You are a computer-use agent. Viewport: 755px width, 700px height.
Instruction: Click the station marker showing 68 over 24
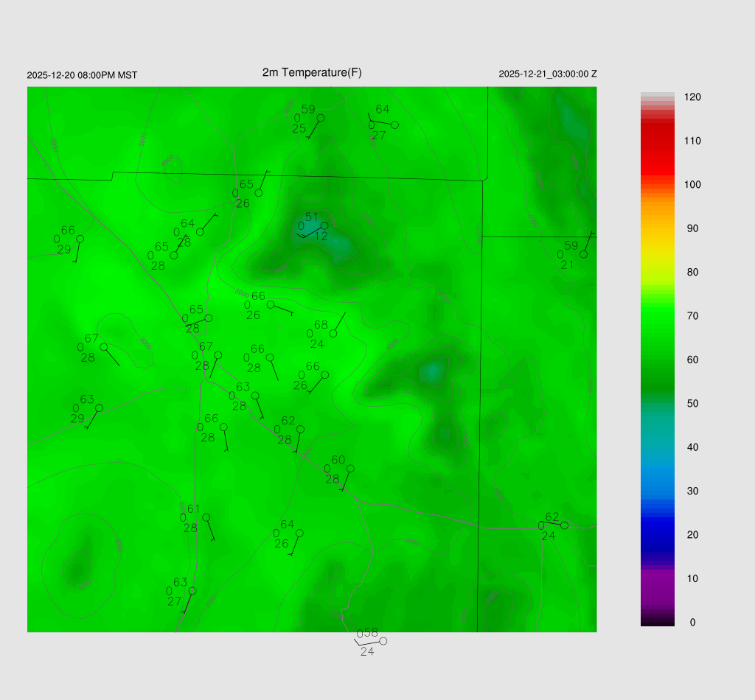pyautogui.click(x=333, y=333)
